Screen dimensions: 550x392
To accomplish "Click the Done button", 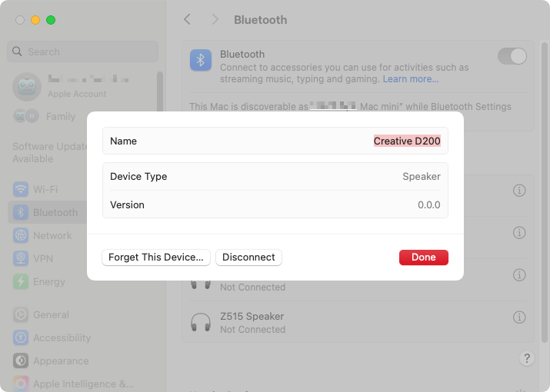I will point(423,257).
